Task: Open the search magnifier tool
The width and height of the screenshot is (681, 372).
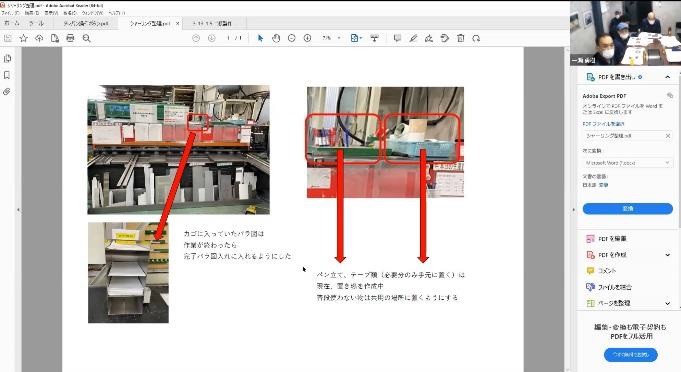Action: pos(86,38)
